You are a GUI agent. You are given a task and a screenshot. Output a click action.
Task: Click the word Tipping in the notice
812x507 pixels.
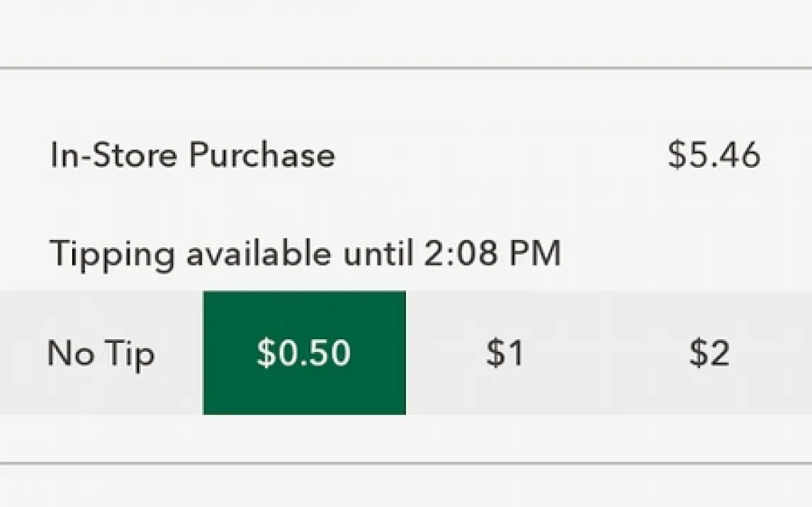113,254
